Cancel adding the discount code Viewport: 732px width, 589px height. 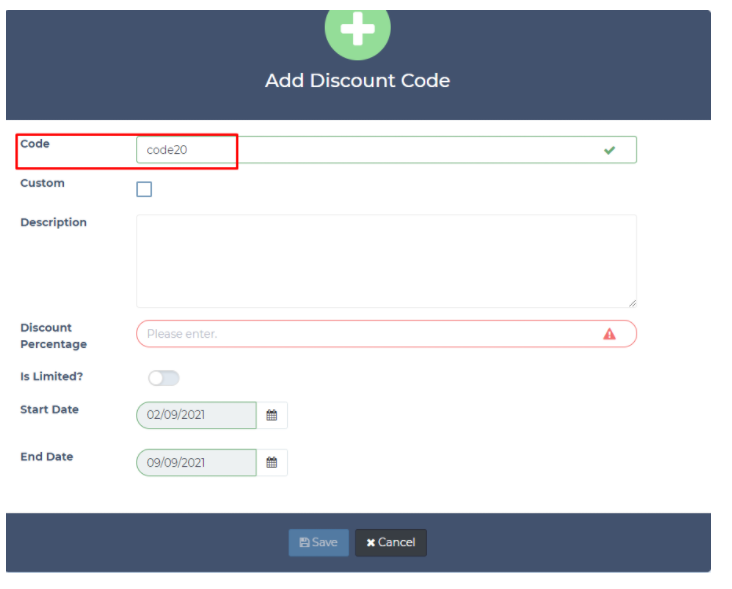(x=390, y=542)
